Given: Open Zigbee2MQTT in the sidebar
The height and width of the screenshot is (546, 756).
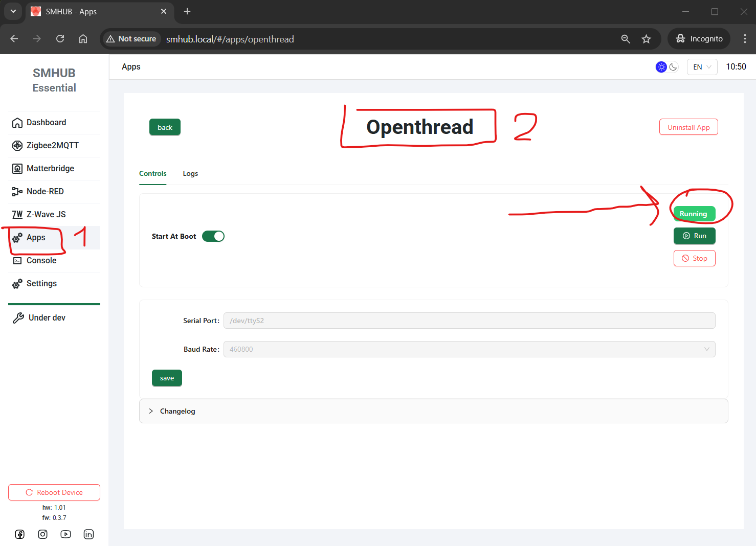Looking at the screenshot, I should (x=52, y=146).
